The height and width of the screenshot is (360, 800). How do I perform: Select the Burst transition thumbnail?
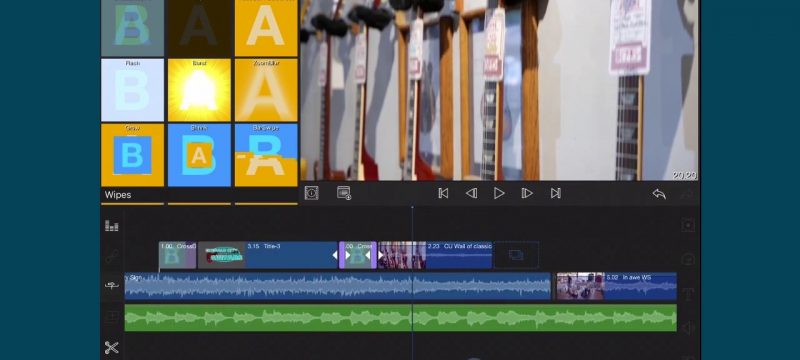199,90
